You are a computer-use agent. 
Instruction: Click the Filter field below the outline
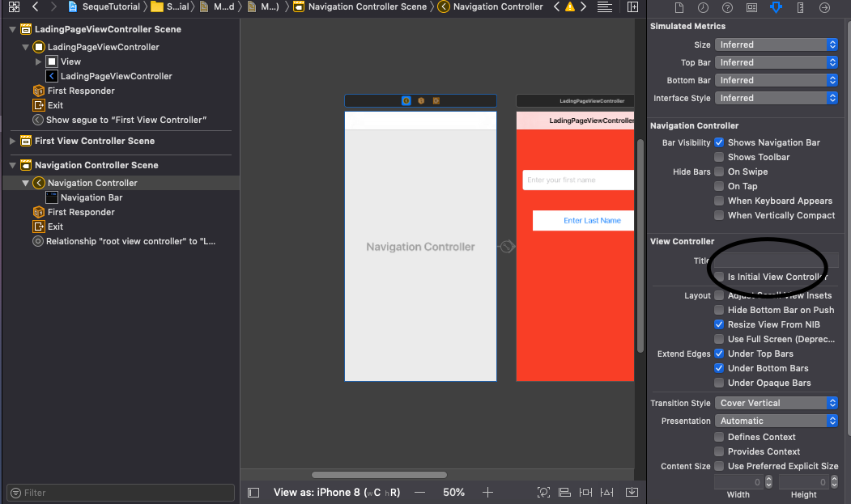(120, 492)
